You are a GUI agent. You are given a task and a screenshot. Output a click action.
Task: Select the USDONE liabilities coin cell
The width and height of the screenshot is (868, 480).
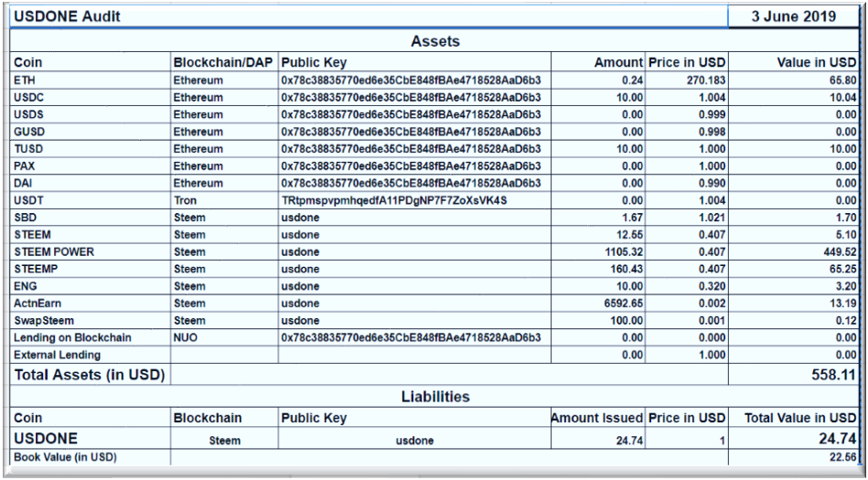click(x=91, y=439)
